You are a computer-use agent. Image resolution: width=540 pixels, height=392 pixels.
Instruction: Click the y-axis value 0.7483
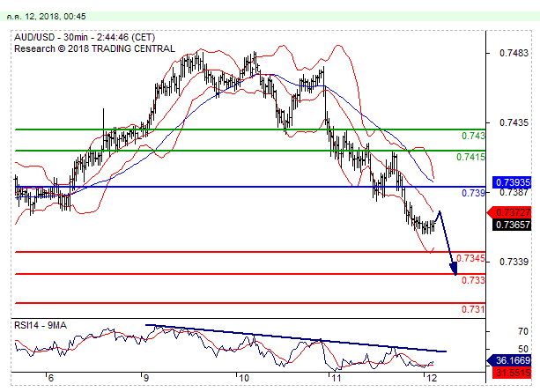tap(514, 53)
